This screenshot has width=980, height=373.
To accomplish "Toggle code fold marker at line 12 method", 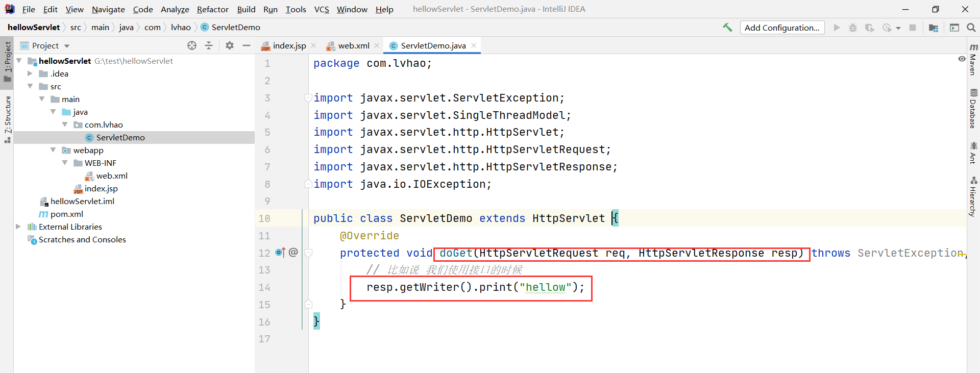I will click(x=308, y=253).
